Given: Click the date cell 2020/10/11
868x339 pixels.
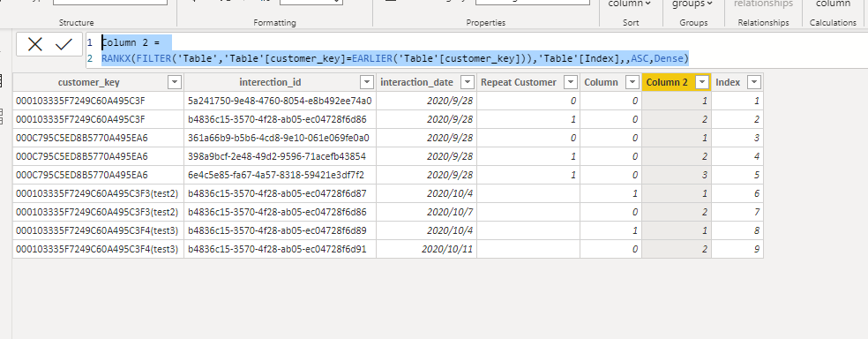Looking at the screenshot, I should pyautogui.click(x=426, y=249).
